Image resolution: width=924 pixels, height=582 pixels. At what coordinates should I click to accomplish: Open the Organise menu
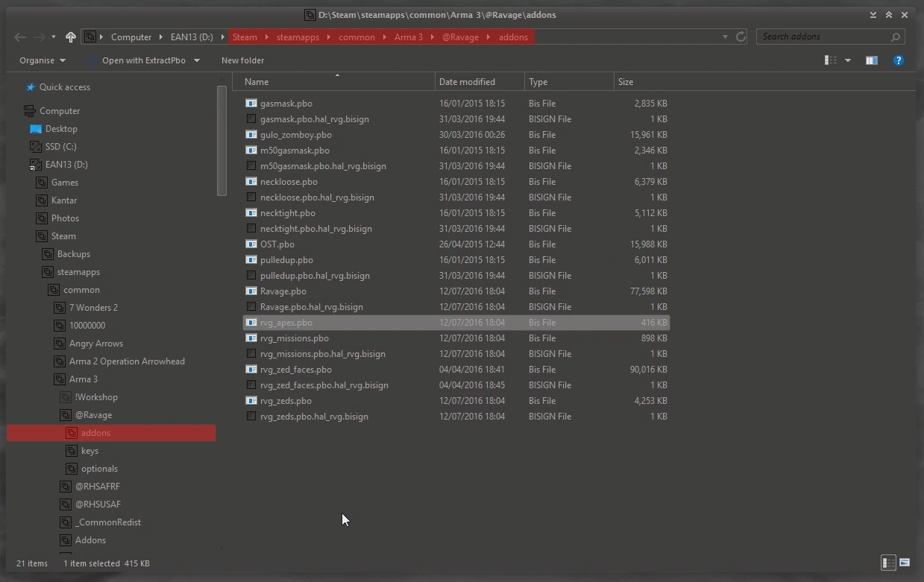pyautogui.click(x=43, y=60)
